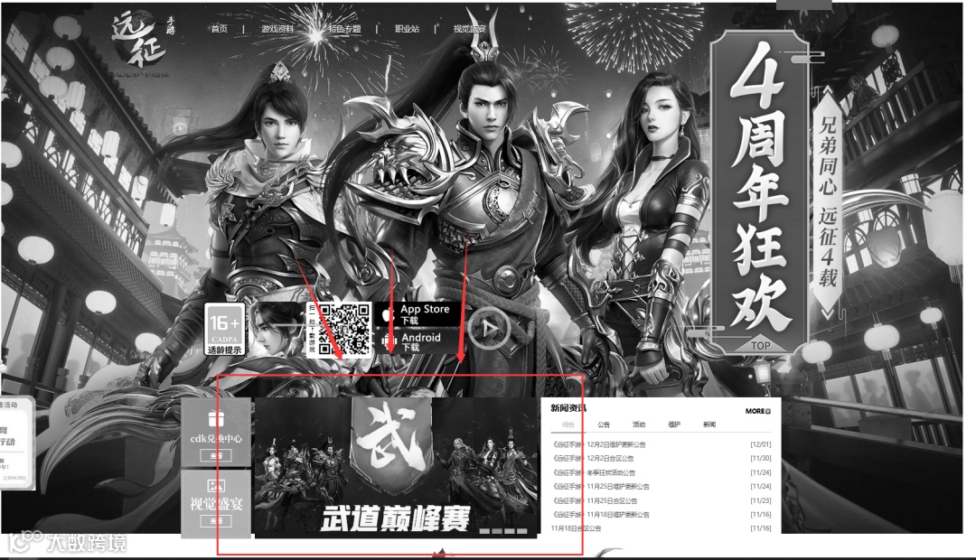This screenshot has height=560, width=976.
Task: Click the QR code for game download
Action: [x=345, y=329]
